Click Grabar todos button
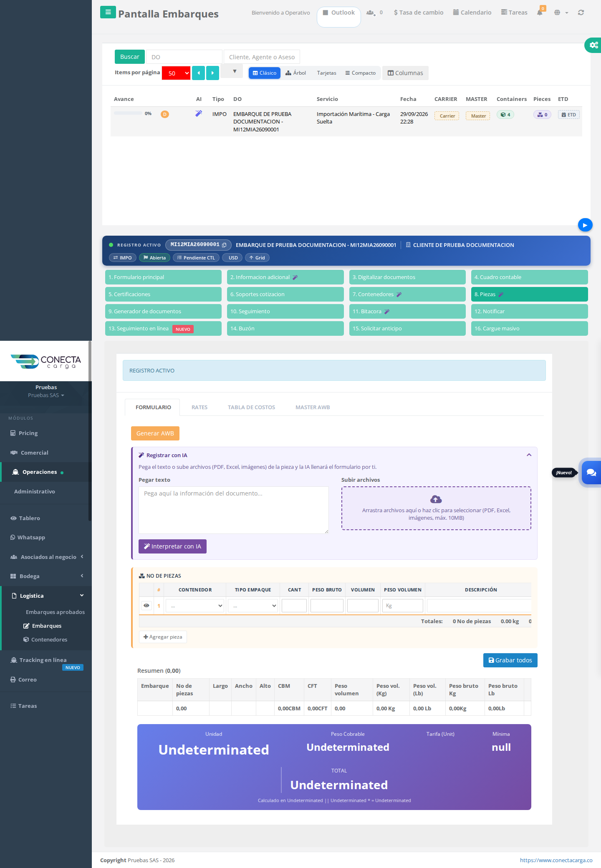Image resolution: width=601 pixels, height=868 pixels. click(x=510, y=660)
